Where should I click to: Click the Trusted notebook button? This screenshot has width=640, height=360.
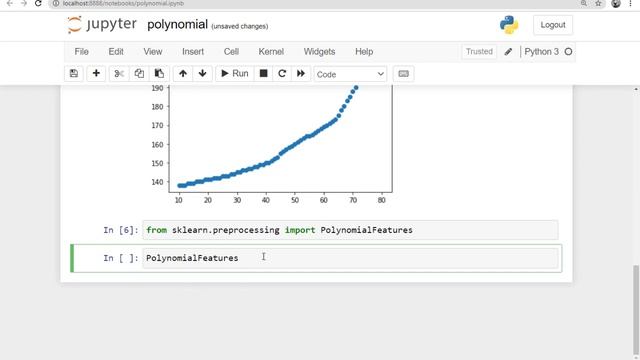coord(479,51)
